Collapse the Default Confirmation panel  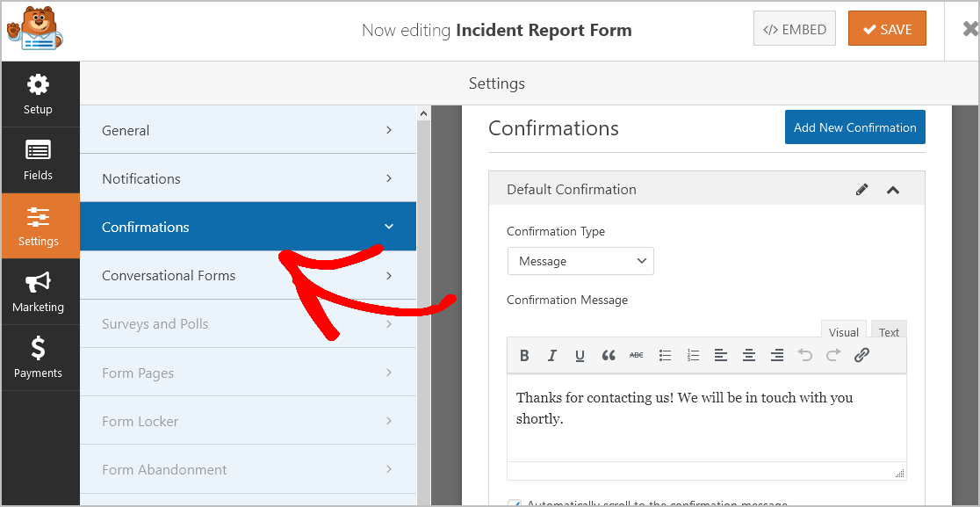(x=893, y=190)
